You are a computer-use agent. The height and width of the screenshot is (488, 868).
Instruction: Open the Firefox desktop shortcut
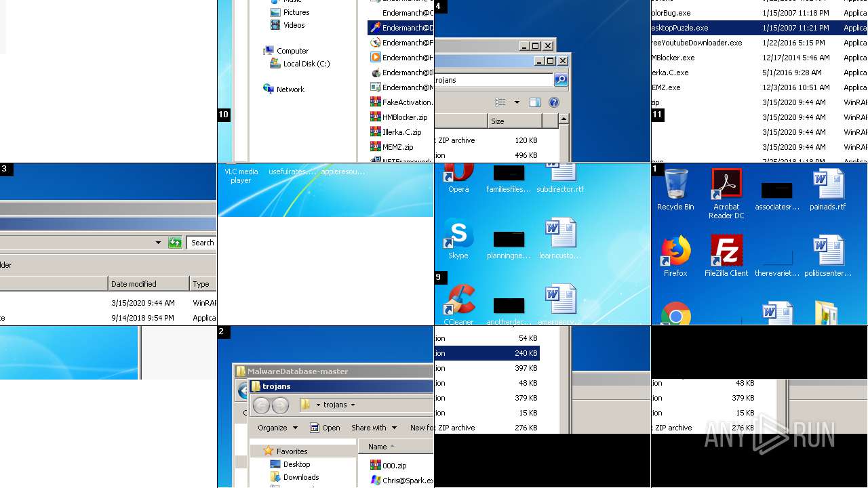point(675,256)
